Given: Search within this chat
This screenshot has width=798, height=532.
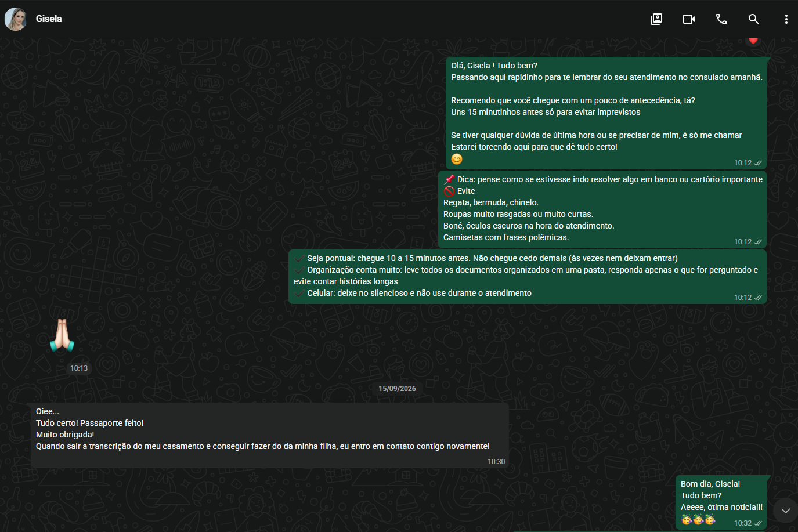Looking at the screenshot, I should tap(754, 19).
